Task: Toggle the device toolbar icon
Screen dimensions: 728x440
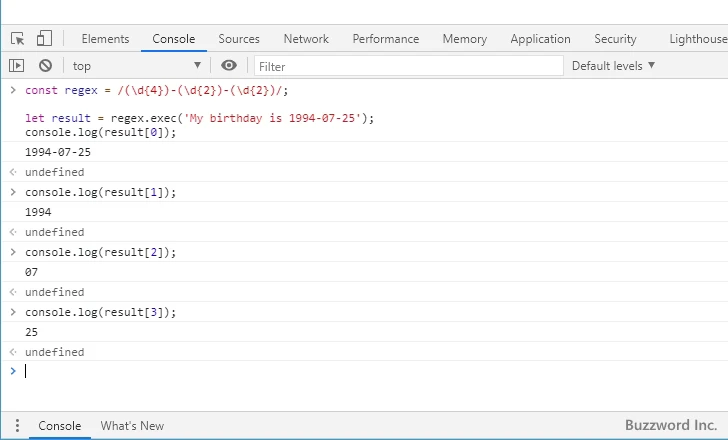Action: 44,39
